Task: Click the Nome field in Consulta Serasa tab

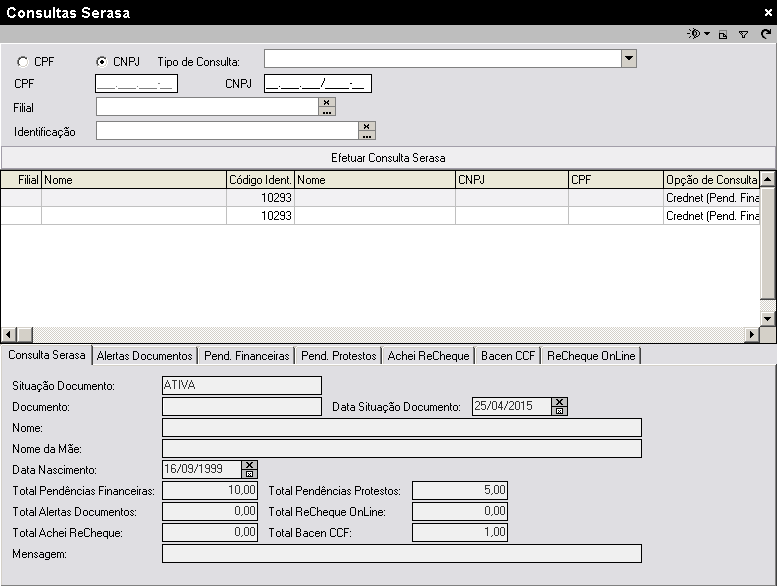Action: (402, 427)
